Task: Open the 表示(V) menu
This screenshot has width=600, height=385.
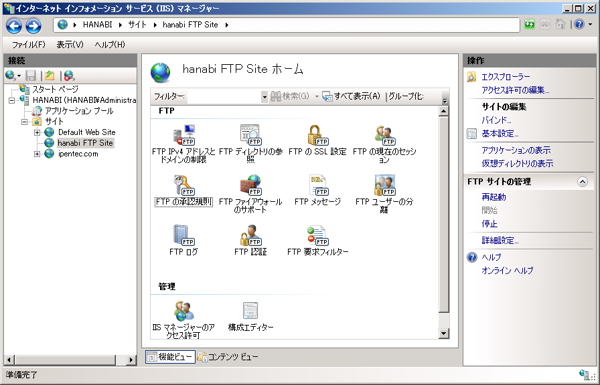Action: click(x=70, y=44)
